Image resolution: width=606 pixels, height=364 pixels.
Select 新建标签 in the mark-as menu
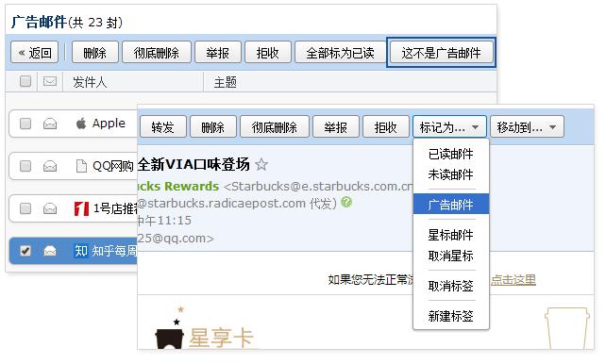pyautogui.click(x=450, y=316)
